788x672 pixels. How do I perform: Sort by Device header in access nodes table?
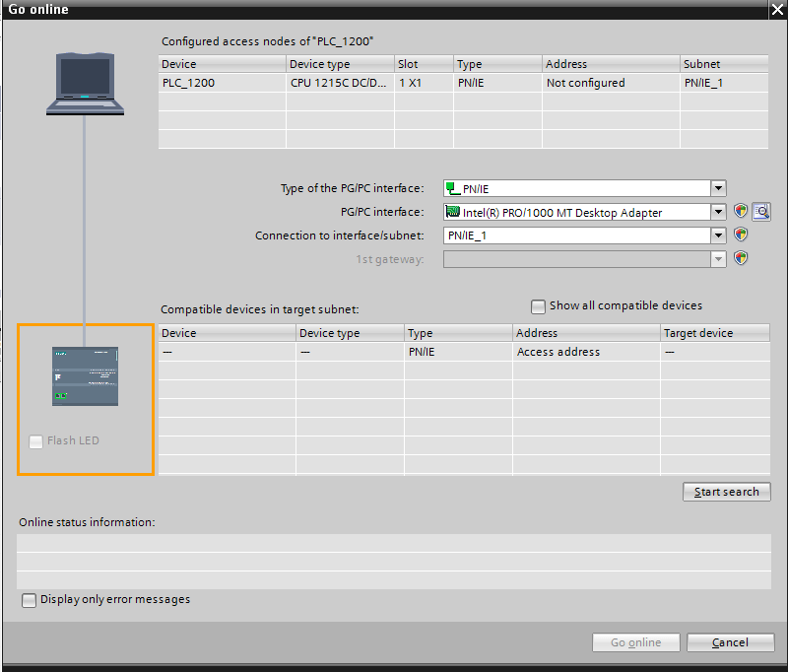(x=223, y=64)
